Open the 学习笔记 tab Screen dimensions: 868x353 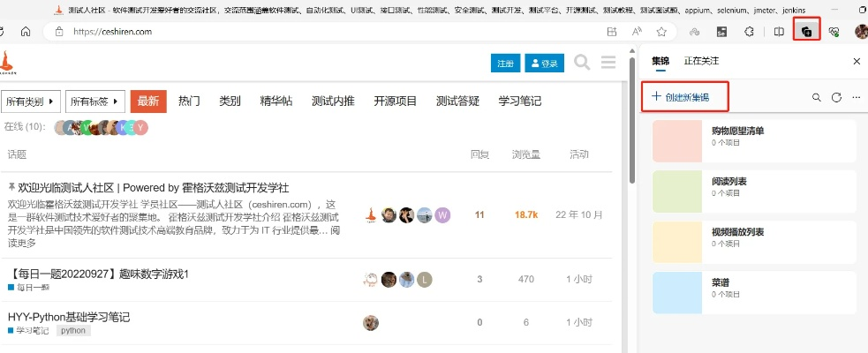click(520, 101)
